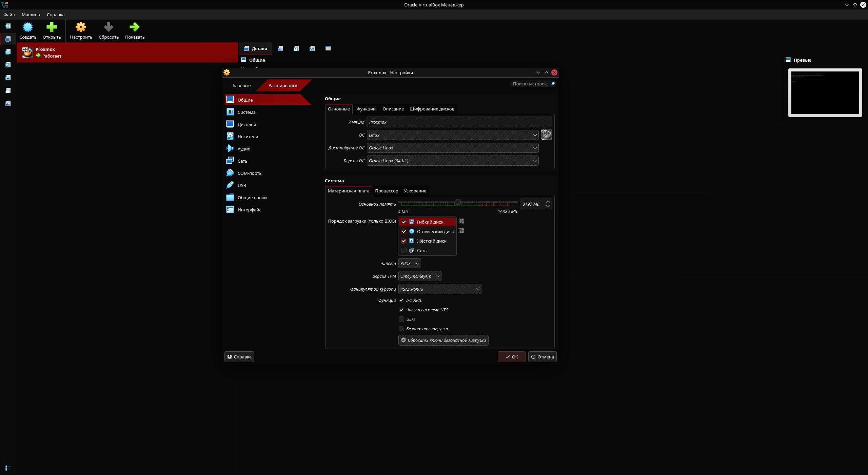Image resolution: width=868 pixels, height=475 pixels.
Task: Open the Resources tool in left sidebar
Action: point(8,103)
